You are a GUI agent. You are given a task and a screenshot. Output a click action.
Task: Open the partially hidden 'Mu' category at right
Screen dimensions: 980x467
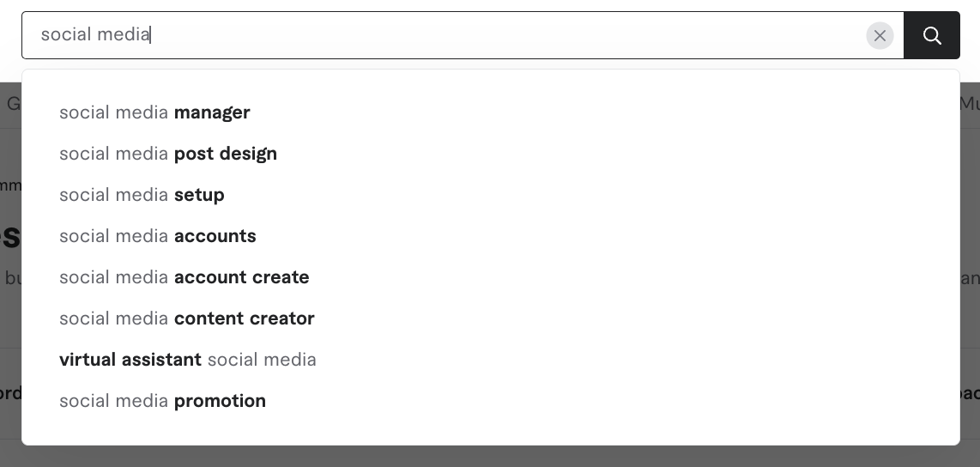click(x=970, y=104)
